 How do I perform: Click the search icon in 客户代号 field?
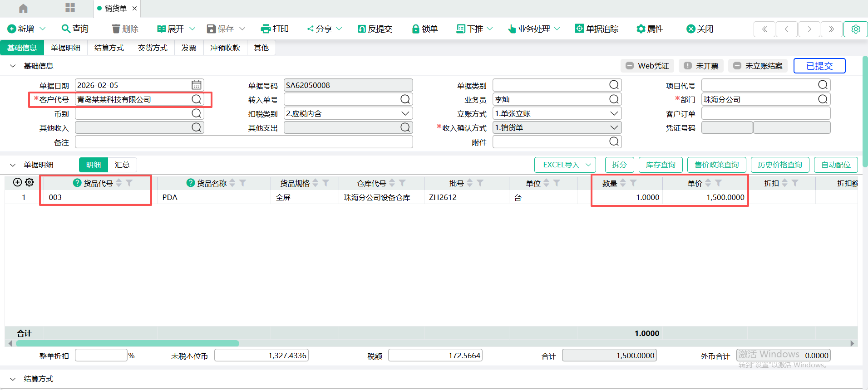click(196, 99)
